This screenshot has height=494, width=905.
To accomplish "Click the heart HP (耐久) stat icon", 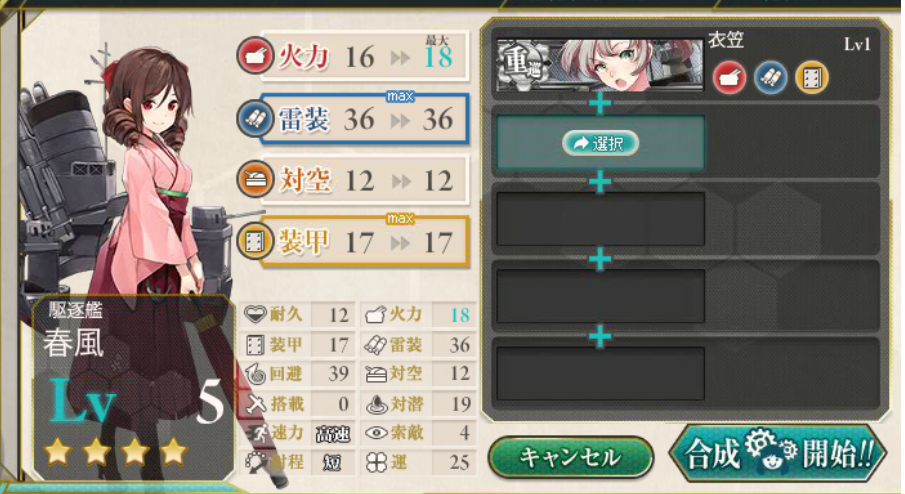I will [255, 315].
